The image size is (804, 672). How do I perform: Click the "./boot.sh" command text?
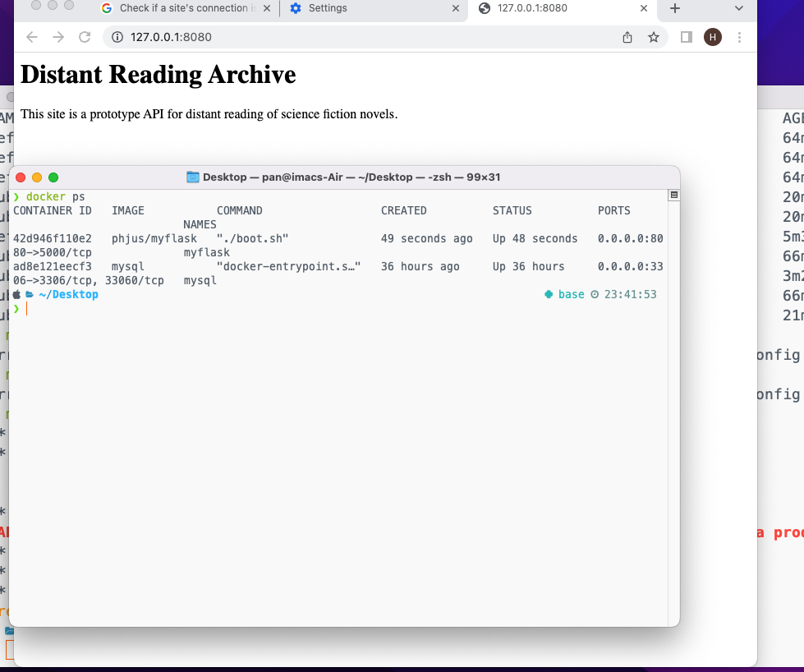click(253, 238)
